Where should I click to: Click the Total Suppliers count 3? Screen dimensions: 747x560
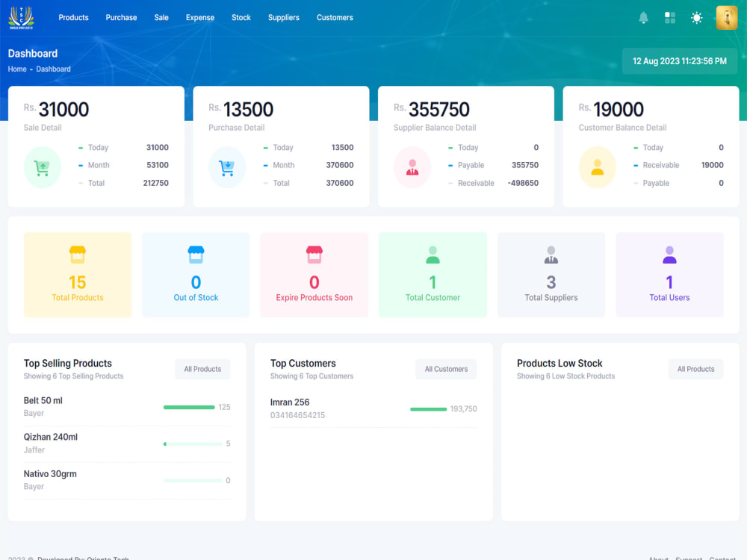pyautogui.click(x=551, y=282)
